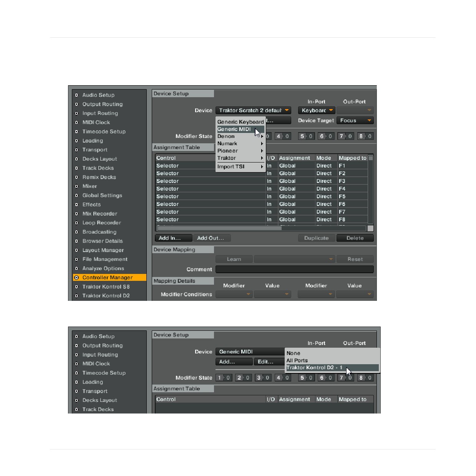Open the empty Out-Port dropdown

[355, 110]
